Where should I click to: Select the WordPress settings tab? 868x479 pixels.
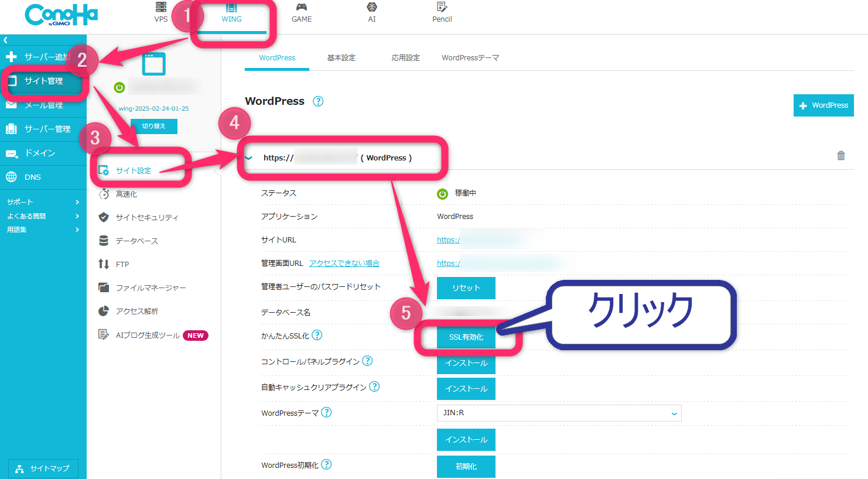click(277, 58)
